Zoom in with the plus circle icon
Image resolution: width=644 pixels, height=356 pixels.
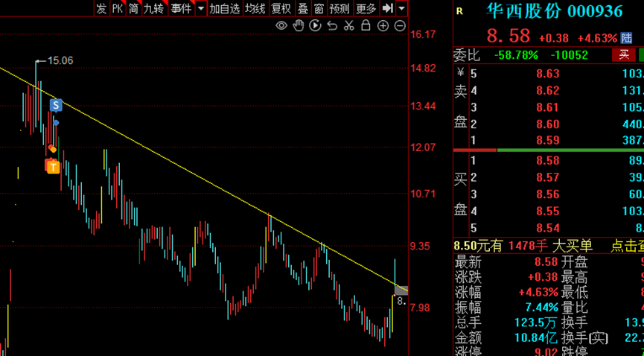[x=383, y=26]
